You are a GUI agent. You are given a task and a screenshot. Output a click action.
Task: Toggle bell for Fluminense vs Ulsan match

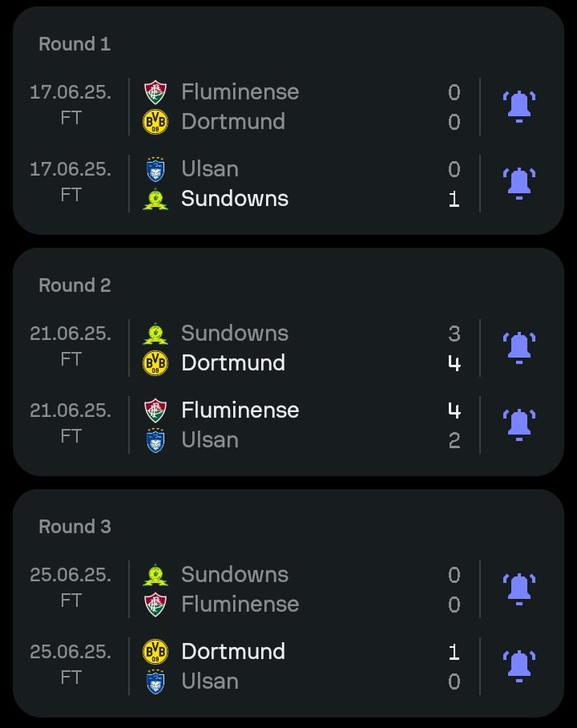pos(519,425)
